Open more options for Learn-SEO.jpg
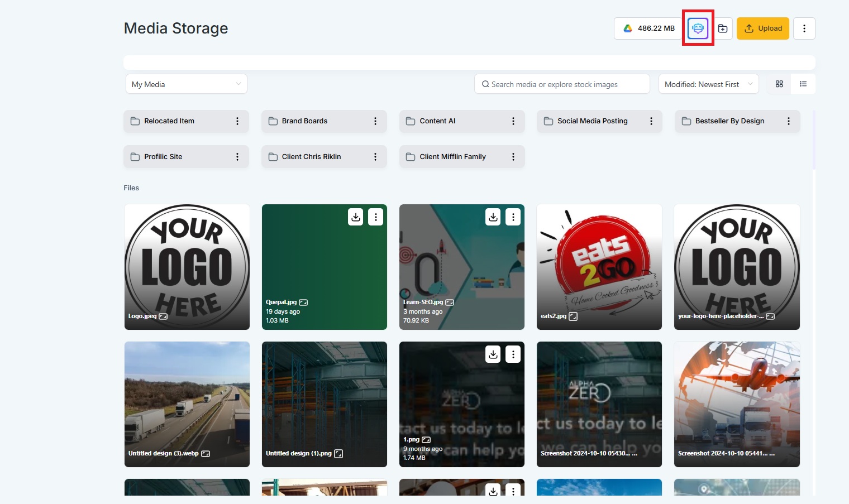The width and height of the screenshot is (849, 504). 513,217
